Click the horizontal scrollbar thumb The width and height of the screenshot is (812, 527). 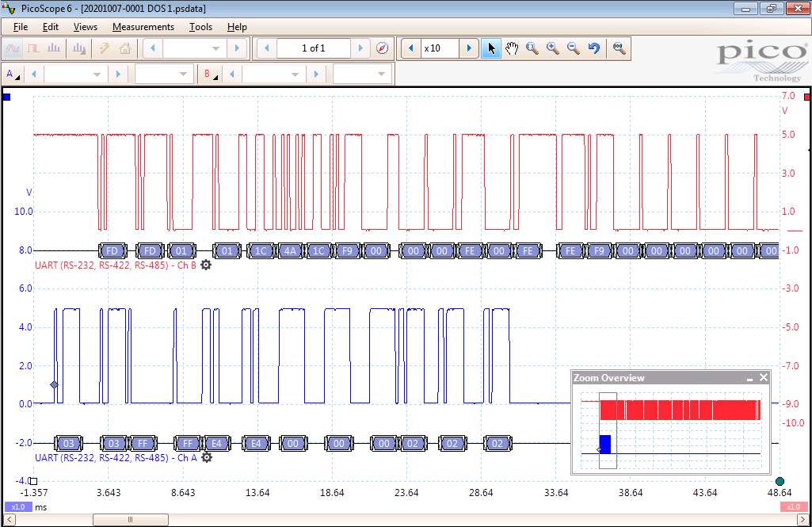[131, 519]
